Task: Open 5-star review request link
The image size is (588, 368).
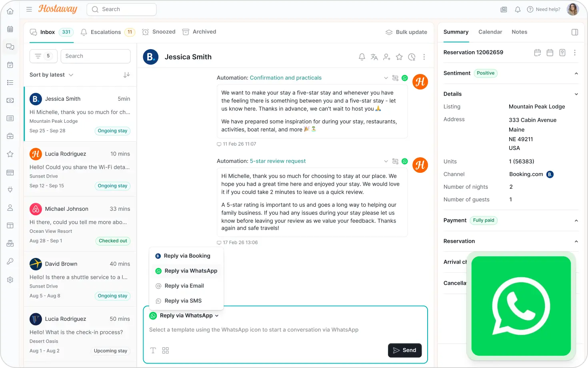Action: pyautogui.click(x=278, y=161)
